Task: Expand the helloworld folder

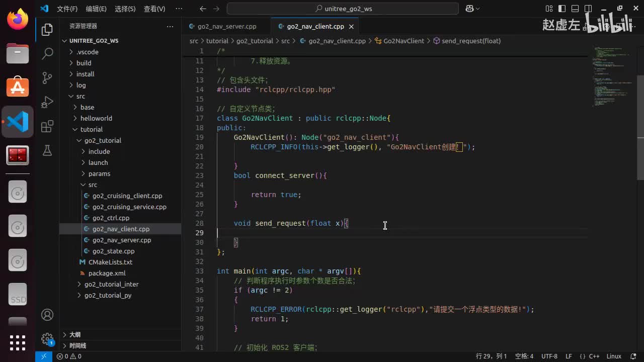Action: tap(120, 118)
